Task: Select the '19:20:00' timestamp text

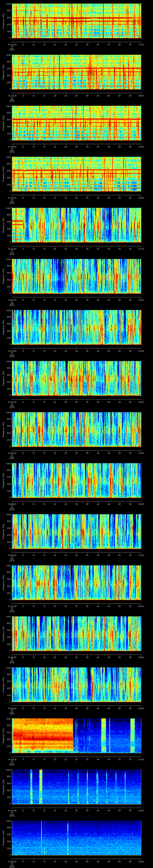Action: click(12, 248)
